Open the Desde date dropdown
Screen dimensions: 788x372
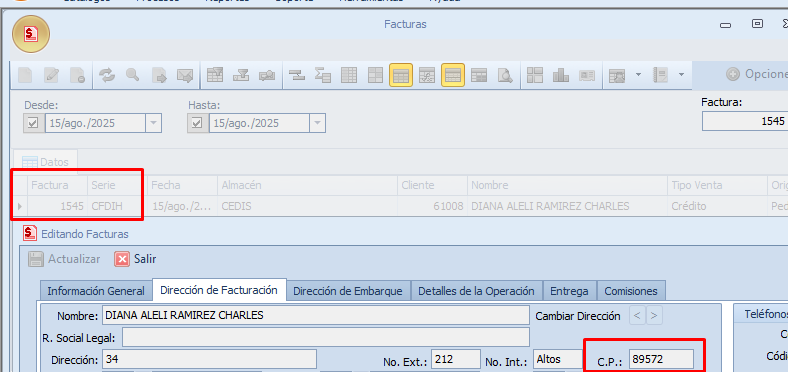tap(153, 123)
